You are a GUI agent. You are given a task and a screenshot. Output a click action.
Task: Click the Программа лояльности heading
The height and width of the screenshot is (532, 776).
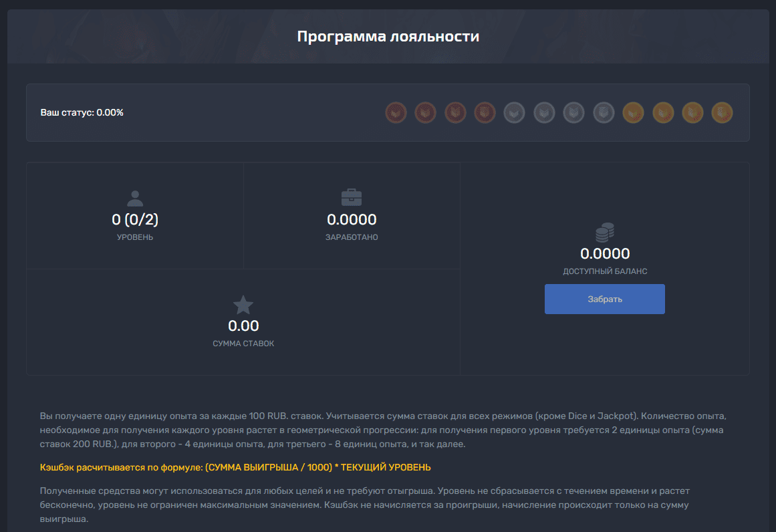coord(388,36)
